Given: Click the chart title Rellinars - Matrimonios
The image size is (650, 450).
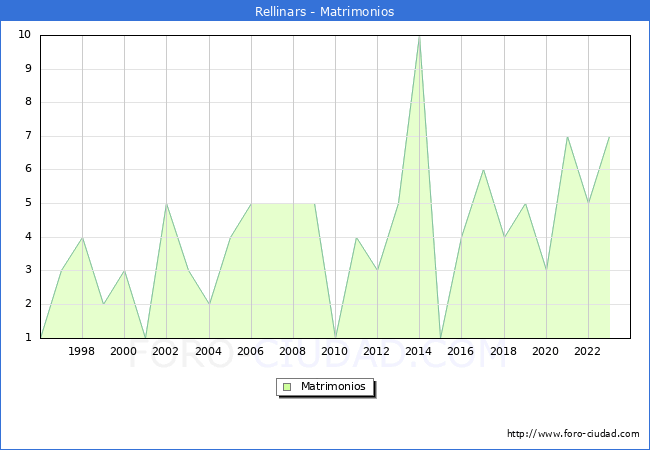Looking at the screenshot, I should click(324, 11).
